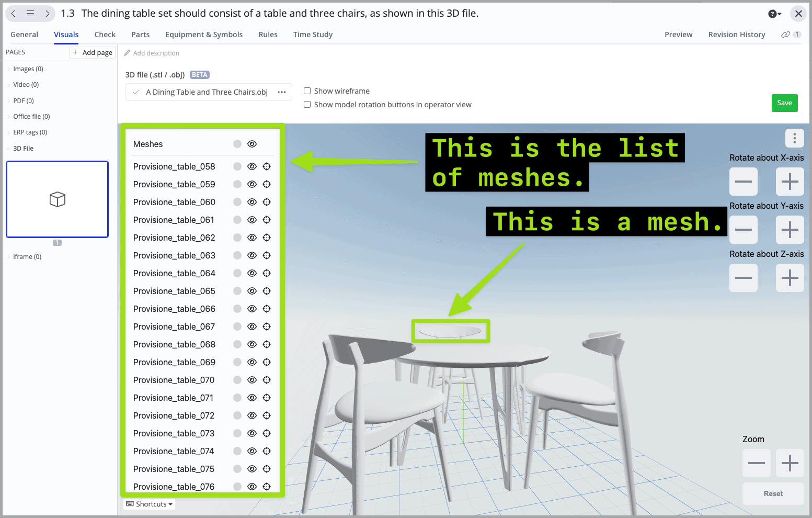Open the Equipment & Symbols tab
Viewport: 812px width, 518px height.
click(204, 35)
